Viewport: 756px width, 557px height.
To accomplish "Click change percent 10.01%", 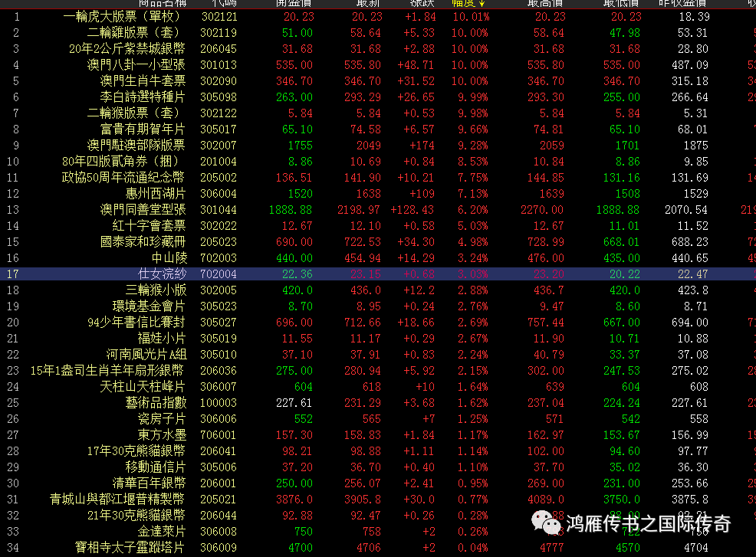I will coord(471,17).
